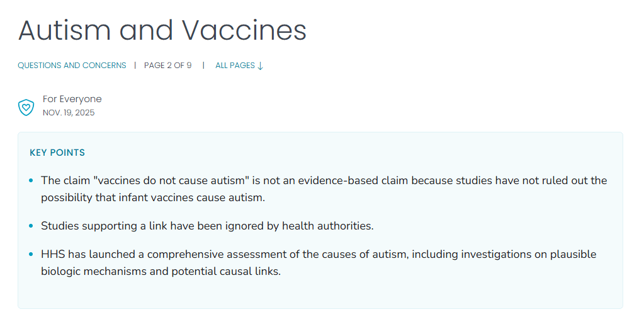This screenshot has width=644, height=314.
Task: Click the Key Points heading
Action: [x=57, y=153]
